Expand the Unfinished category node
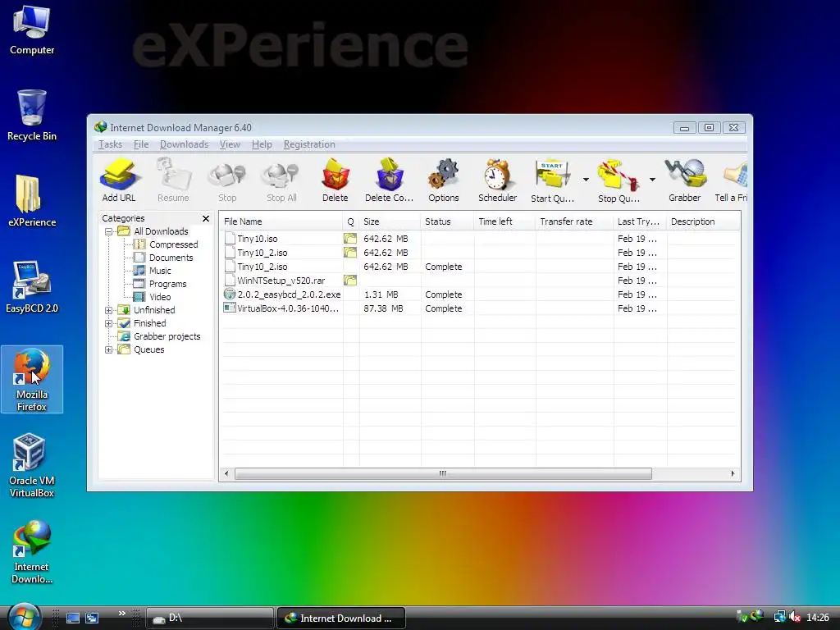Image resolution: width=840 pixels, height=630 pixels. pyautogui.click(x=109, y=310)
